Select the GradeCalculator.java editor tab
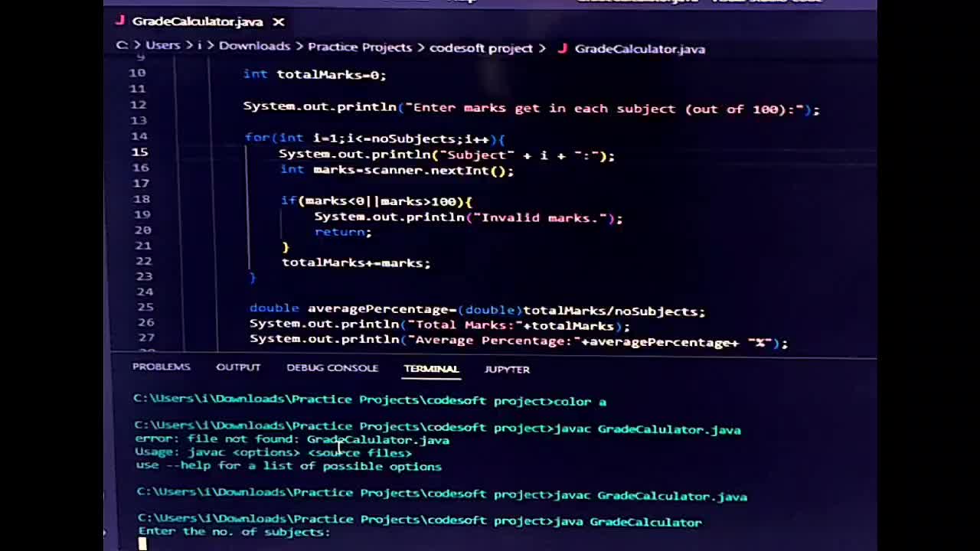 coord(198,21)
